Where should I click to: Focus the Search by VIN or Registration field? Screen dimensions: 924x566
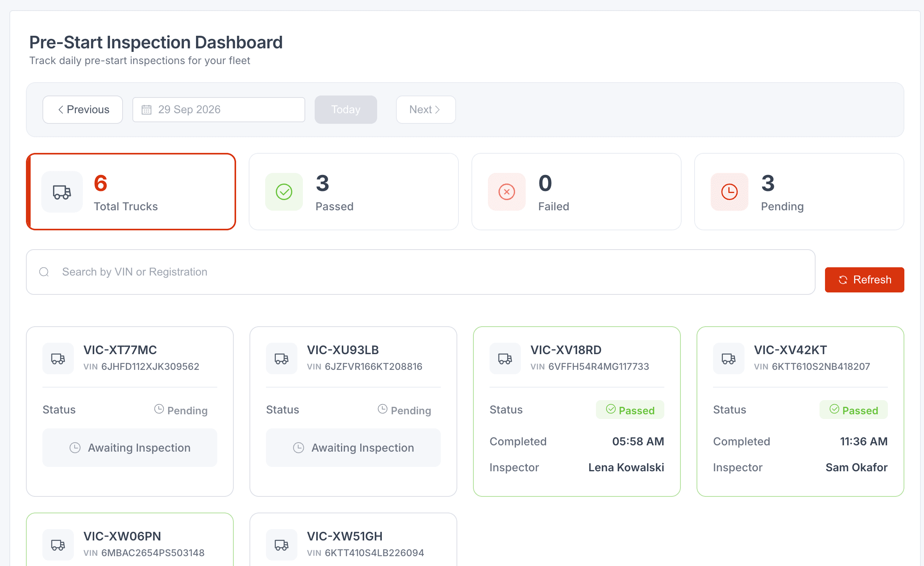pyautogui.click(x=421, y=272)
